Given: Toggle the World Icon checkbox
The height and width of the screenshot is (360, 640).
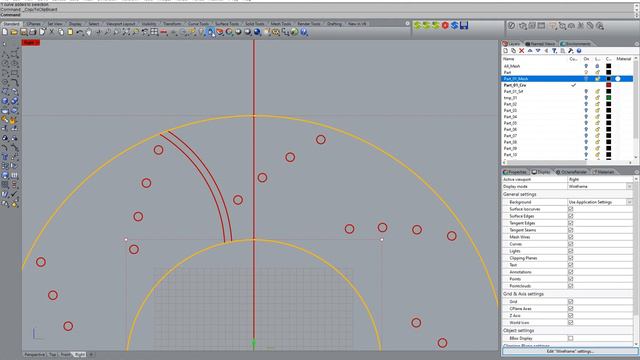Looking at the screenshot, I should (571, 322).
